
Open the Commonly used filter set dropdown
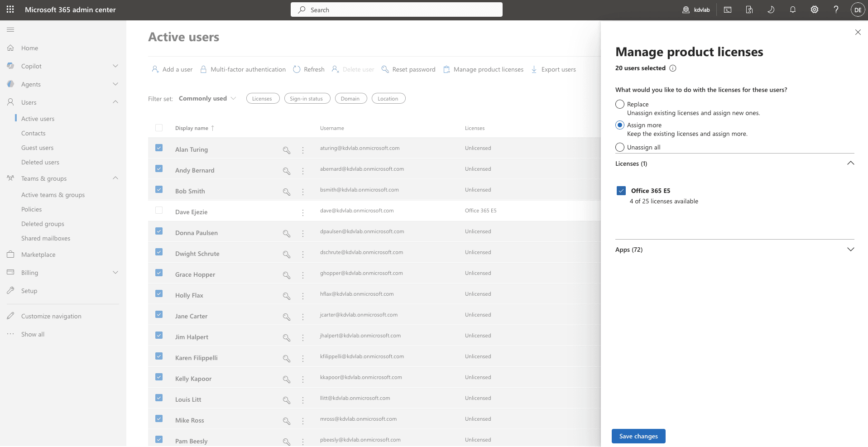pyautogui.click(x=207, y=98)
